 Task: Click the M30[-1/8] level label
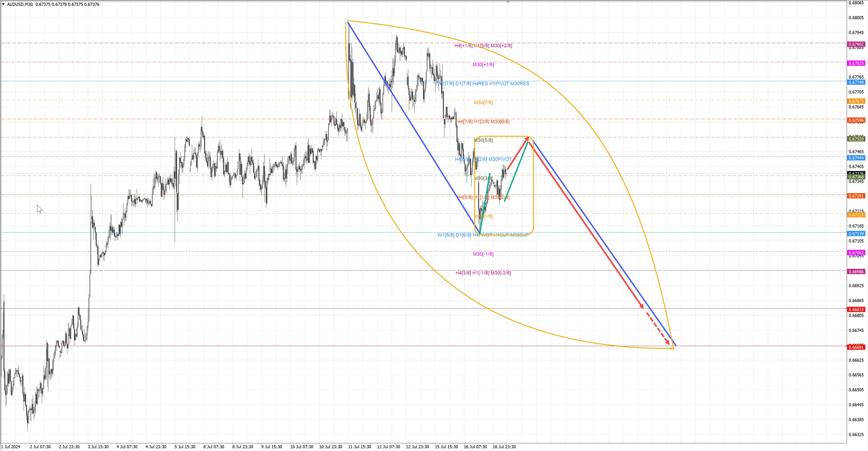click(x=483, y=254)
